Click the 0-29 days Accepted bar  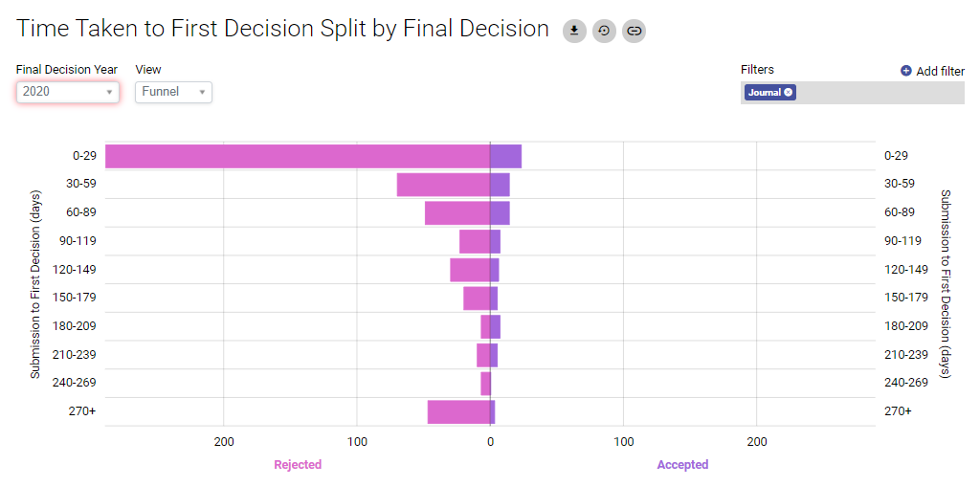pyautogui.click(x=505, y=156)
